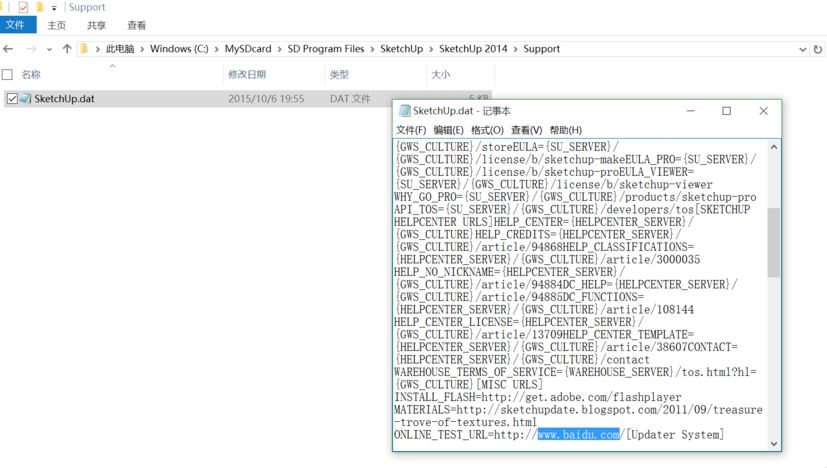Maximize the Notepad window

pyautogui.click(x=726, y=111)
